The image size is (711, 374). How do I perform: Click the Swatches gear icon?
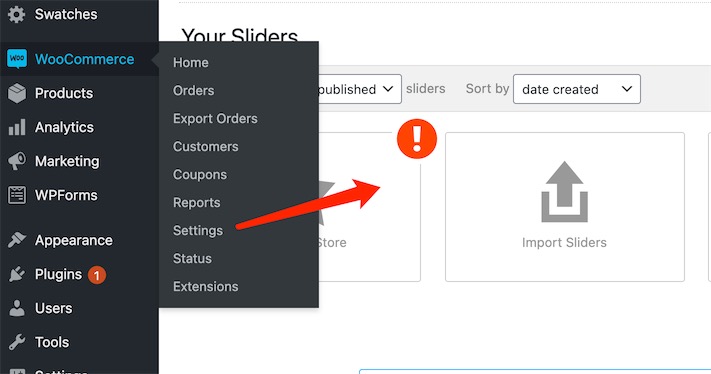coord(17,15)
